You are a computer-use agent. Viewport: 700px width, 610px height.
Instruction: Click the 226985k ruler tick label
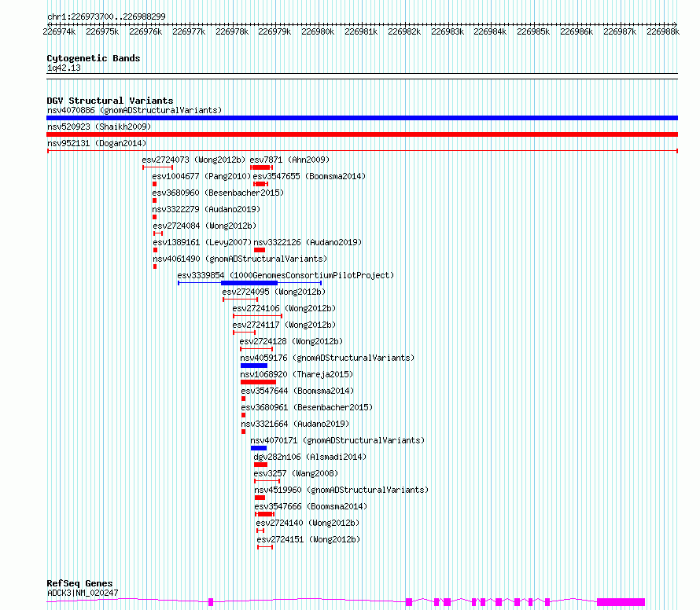click(533, 31)
